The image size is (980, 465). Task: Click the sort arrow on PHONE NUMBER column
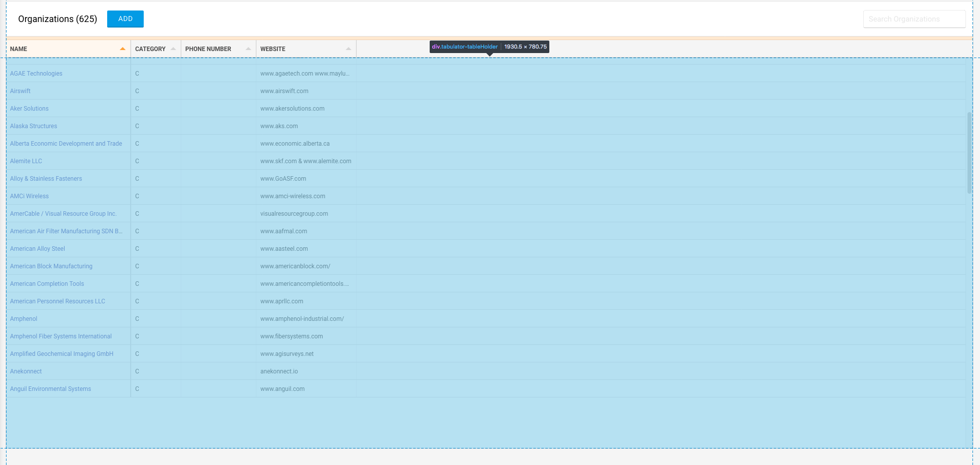248,49
